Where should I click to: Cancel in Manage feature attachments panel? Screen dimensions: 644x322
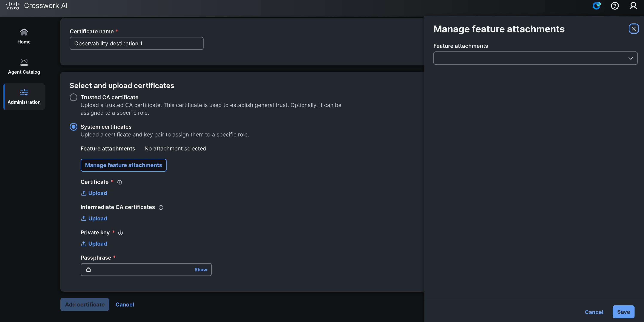594,312
